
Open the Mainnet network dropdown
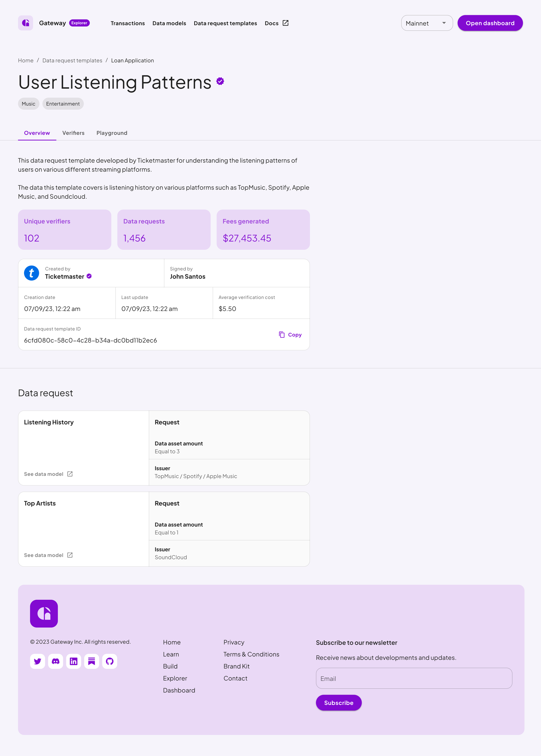pyautogui.click(x=427, y=23)
